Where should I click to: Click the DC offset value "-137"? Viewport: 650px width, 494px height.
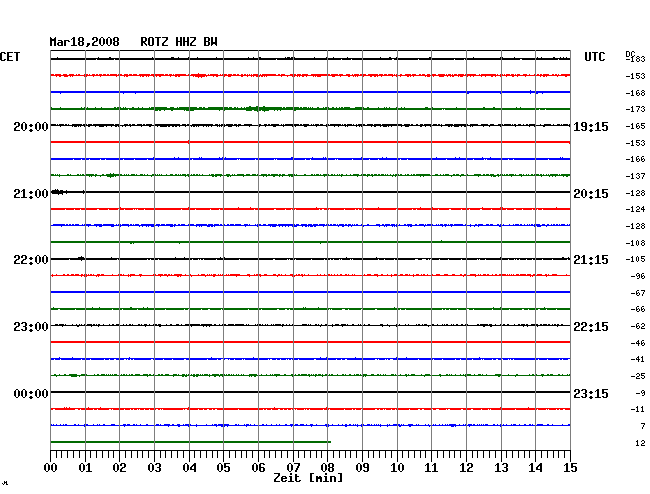[x=635, y=176]
